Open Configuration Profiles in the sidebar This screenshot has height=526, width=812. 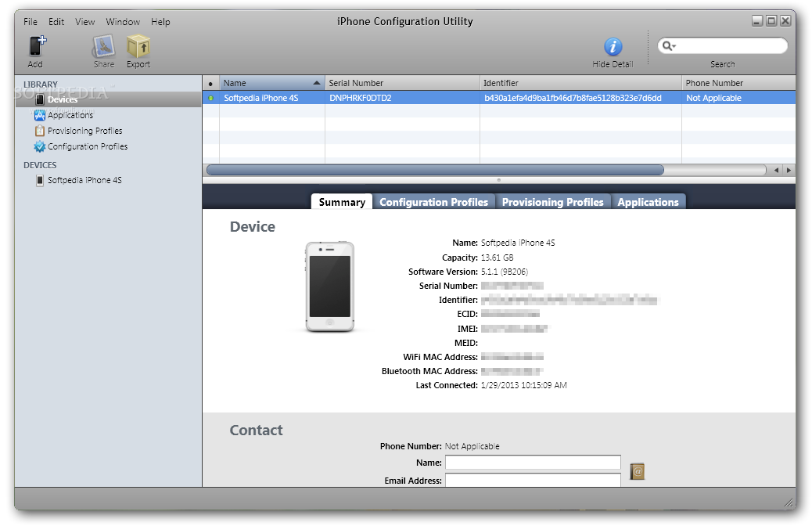tap(81, 146)
